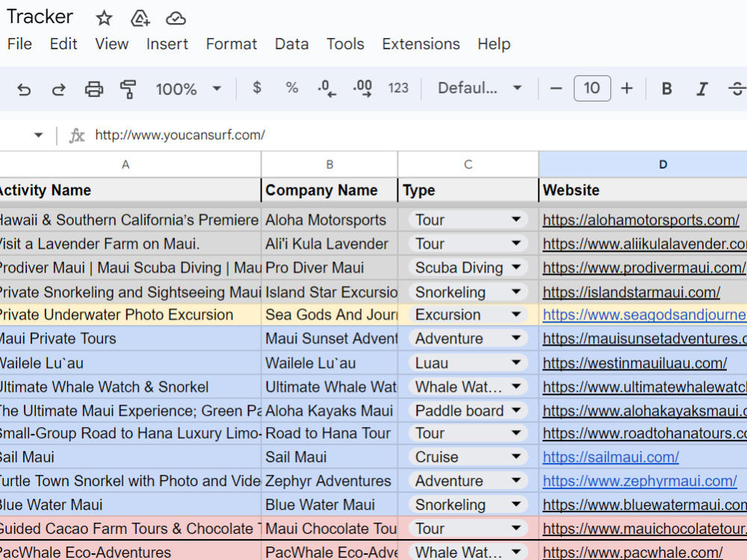Viewport: 747px width, 560px height.
Task: Click the Tracker document title
Action: (40, 16)
